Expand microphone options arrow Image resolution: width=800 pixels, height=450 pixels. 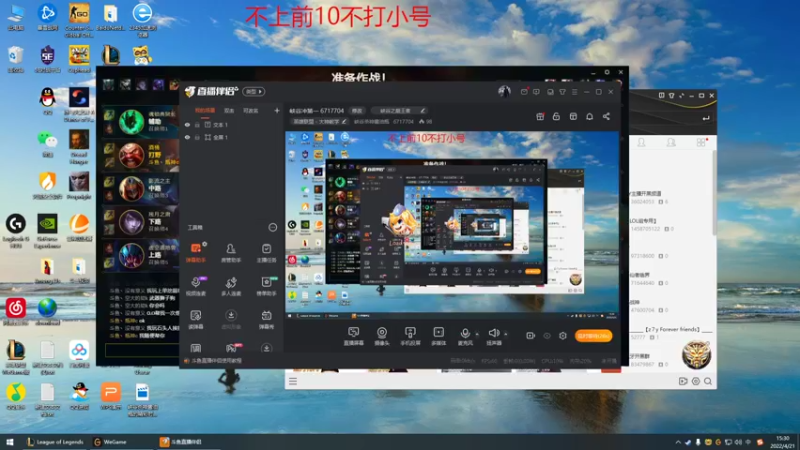click(477, 334)
